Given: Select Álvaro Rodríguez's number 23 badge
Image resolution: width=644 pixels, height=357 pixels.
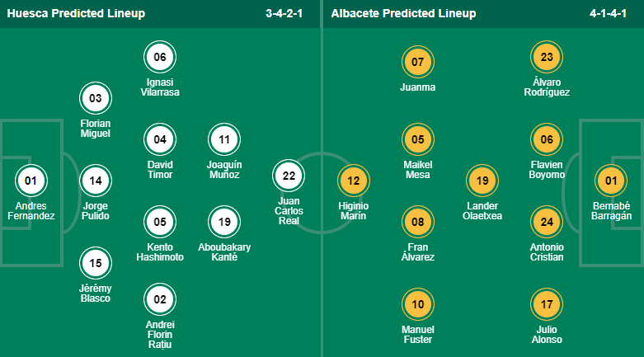Looking at the screenshot, I should 547,58.
